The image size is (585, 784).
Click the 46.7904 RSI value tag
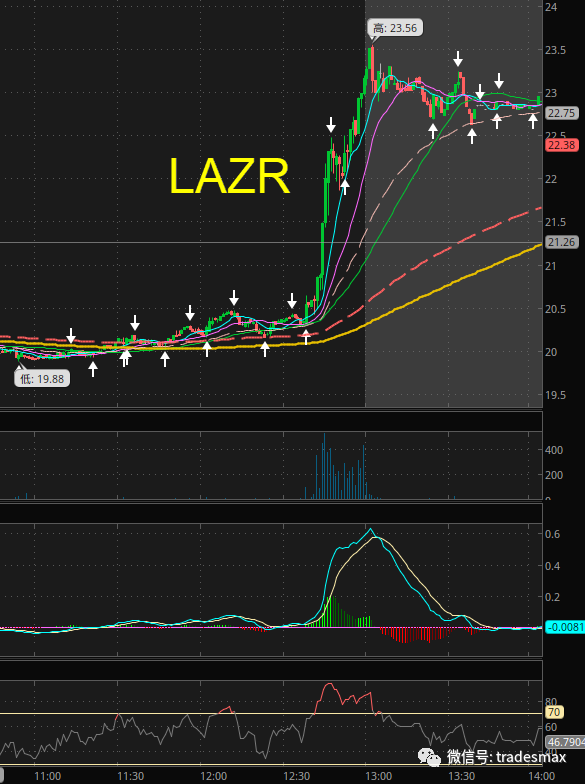click(565, 742)
